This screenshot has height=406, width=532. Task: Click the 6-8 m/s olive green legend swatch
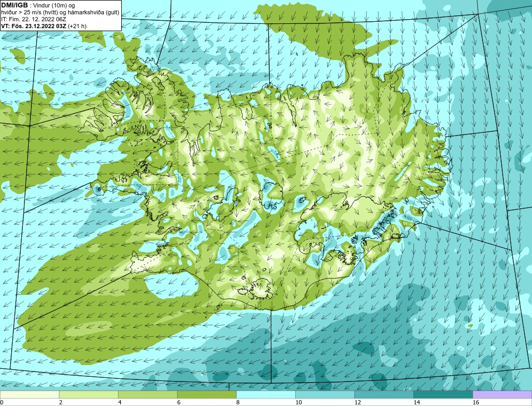(206, 394)
